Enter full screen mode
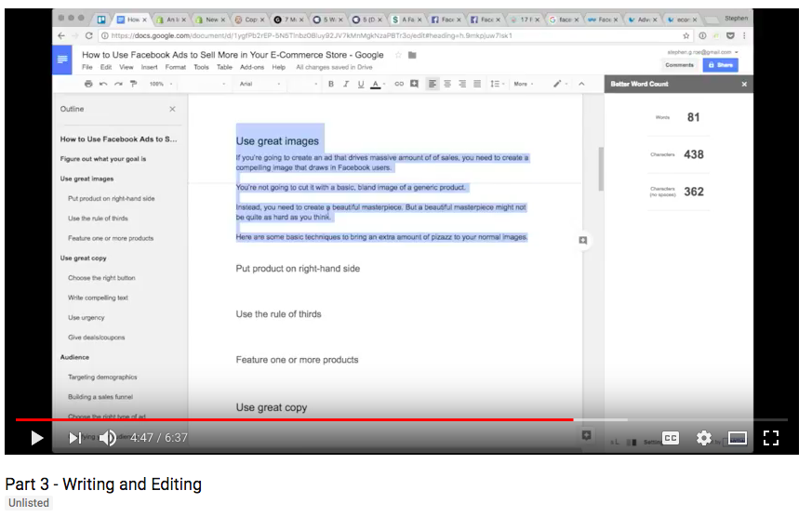The height and width of the screenshot is (517, 812). pyautogui.click(x=771, y=438)
